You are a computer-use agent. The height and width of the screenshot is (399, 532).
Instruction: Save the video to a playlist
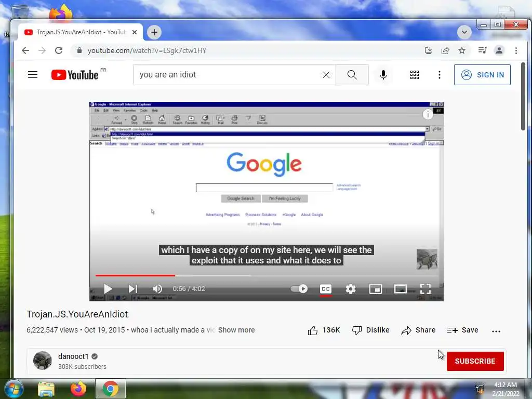click(x=463, y=330)
